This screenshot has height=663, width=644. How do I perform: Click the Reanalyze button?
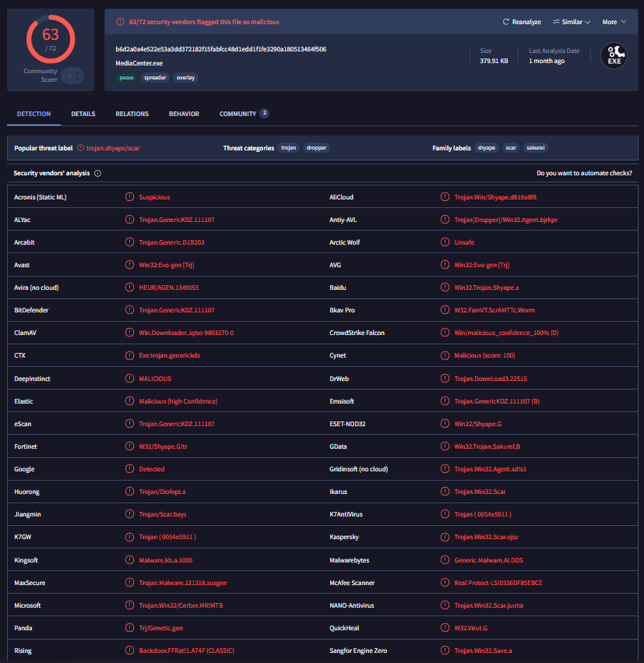point(522,22)
